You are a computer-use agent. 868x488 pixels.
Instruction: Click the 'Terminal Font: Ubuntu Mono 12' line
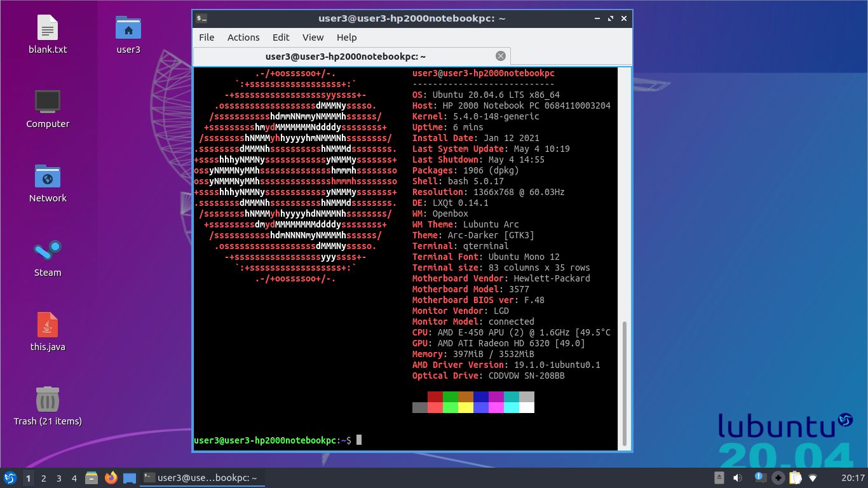click(x=485, y=257)
